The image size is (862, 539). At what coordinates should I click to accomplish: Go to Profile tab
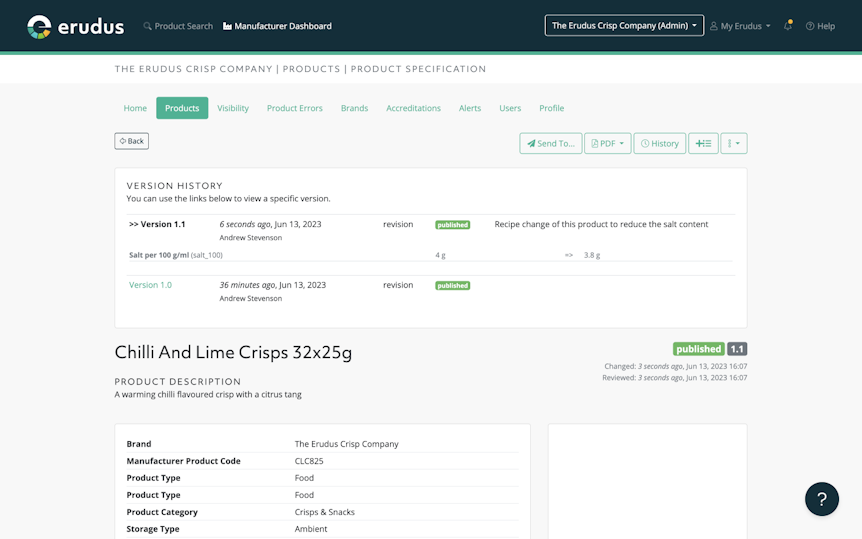pyautogui.click(x=551, y=108)
